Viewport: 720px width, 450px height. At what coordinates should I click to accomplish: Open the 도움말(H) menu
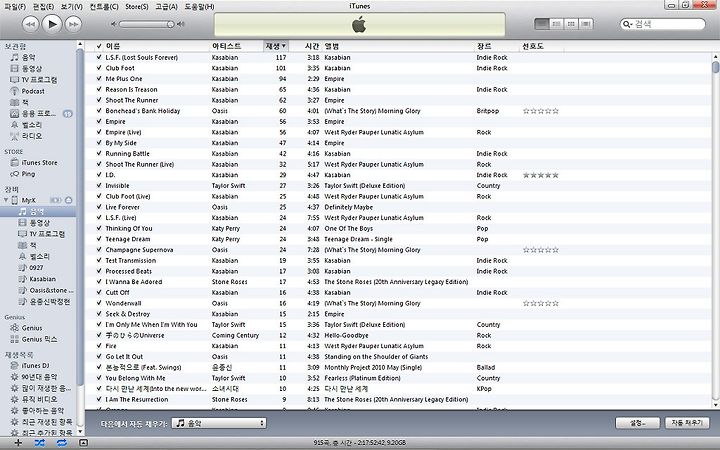(199, 6)
